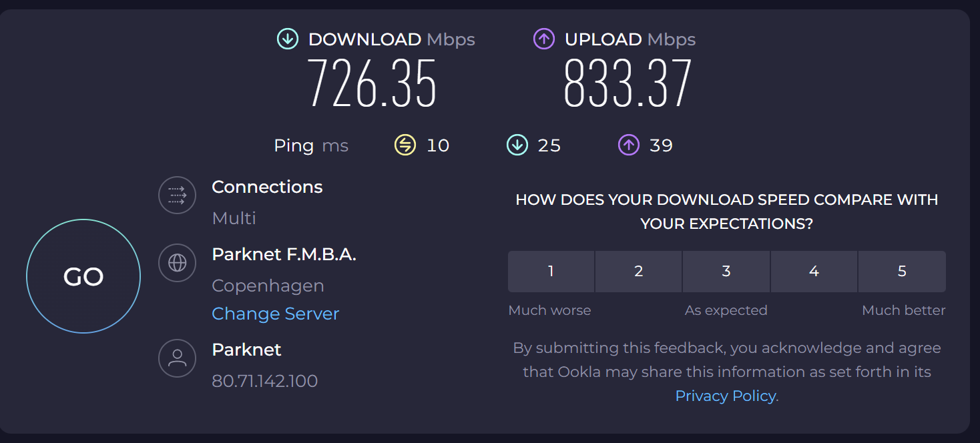
Task: Select rating 2 for download speed
Action: [x=638, y=272]
